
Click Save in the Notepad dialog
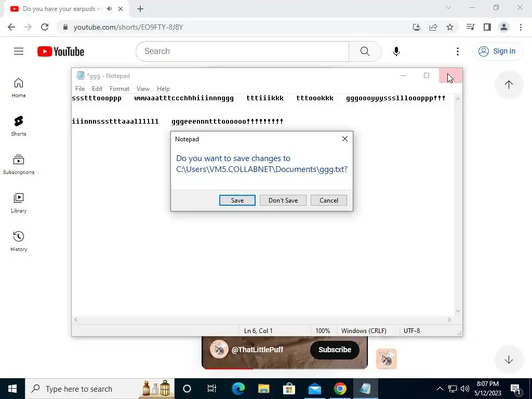[x=237, y=200]
